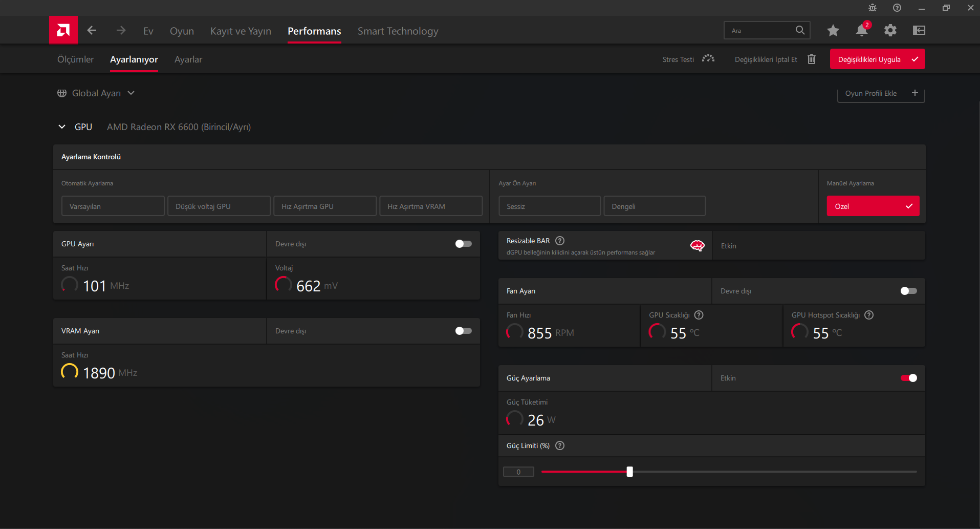
Task: Click the Güç Tüketimi gauge icon
Action: pyautogui.click(x=515, y=419)
